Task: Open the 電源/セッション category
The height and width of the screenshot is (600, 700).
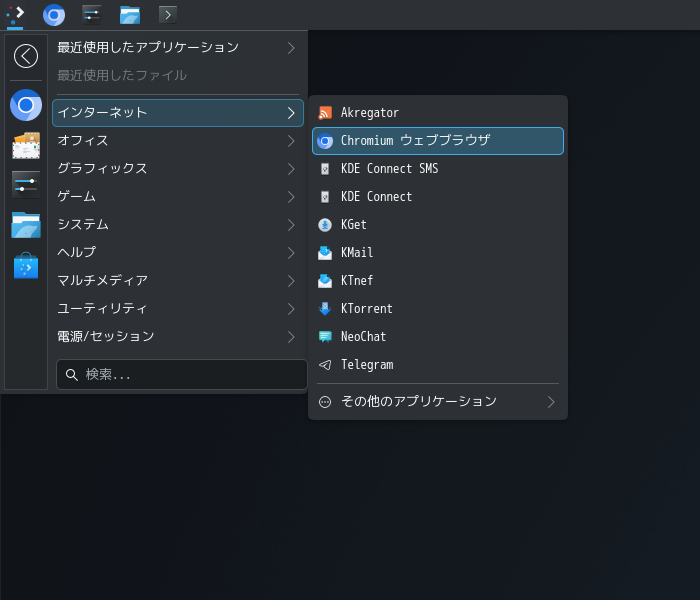Action: 178,337
